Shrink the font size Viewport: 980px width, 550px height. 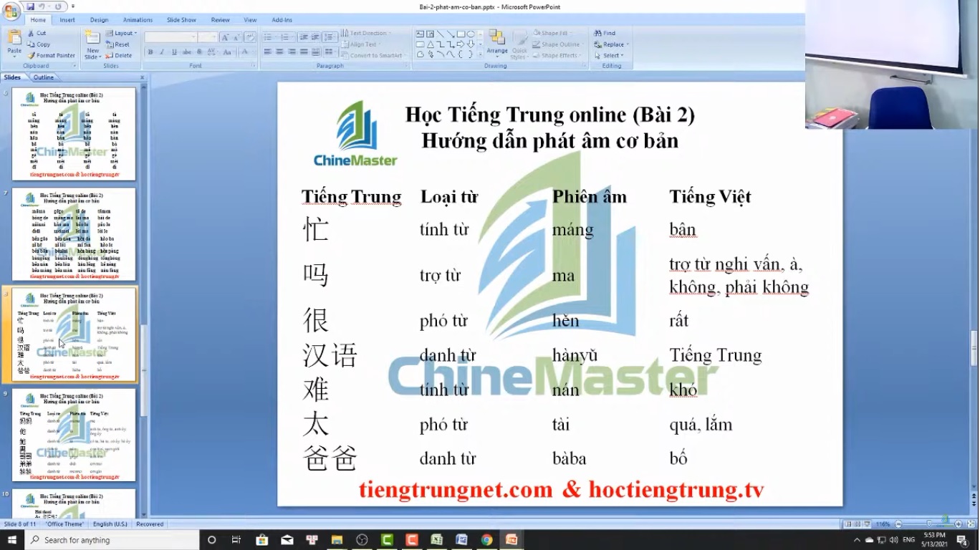[236, 37]
